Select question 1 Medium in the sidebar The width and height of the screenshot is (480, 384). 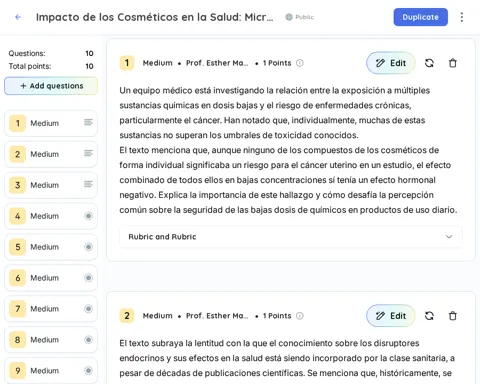51,123
